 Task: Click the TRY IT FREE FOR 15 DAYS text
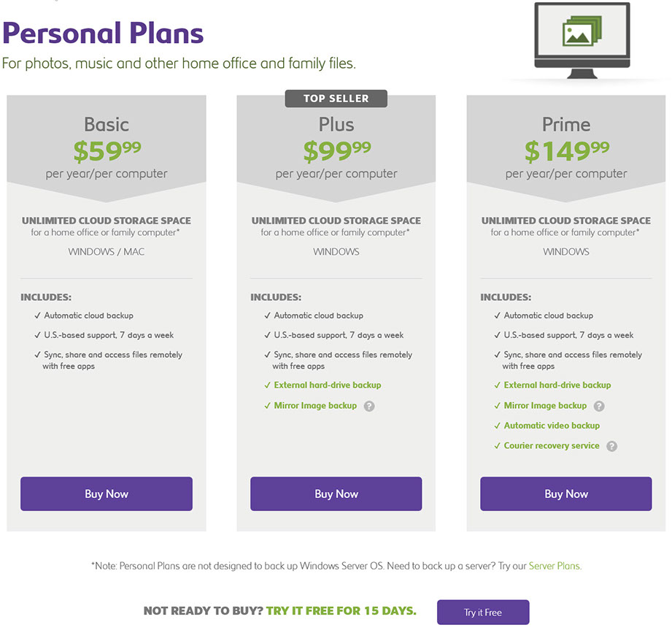pos(341,611)
